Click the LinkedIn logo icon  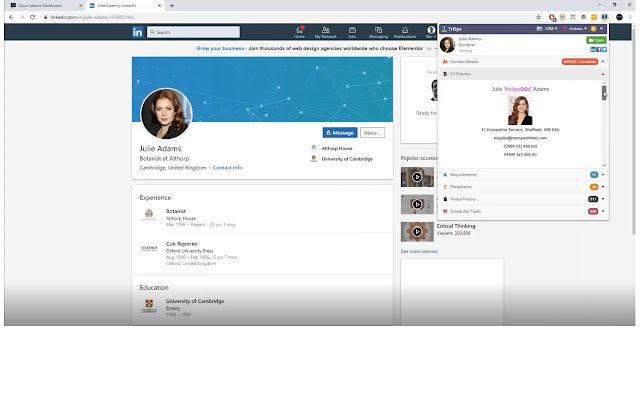[138, 32]
